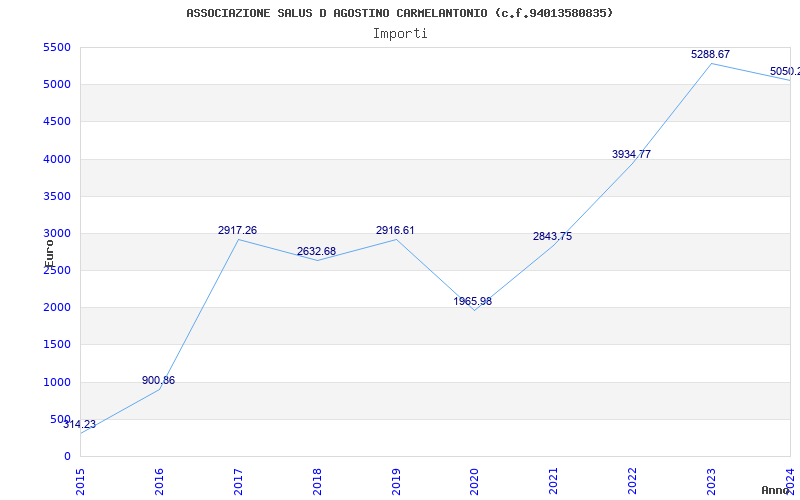800x500 pixels.
Task: Click the data label 5288.67
Action: [711, 54]
